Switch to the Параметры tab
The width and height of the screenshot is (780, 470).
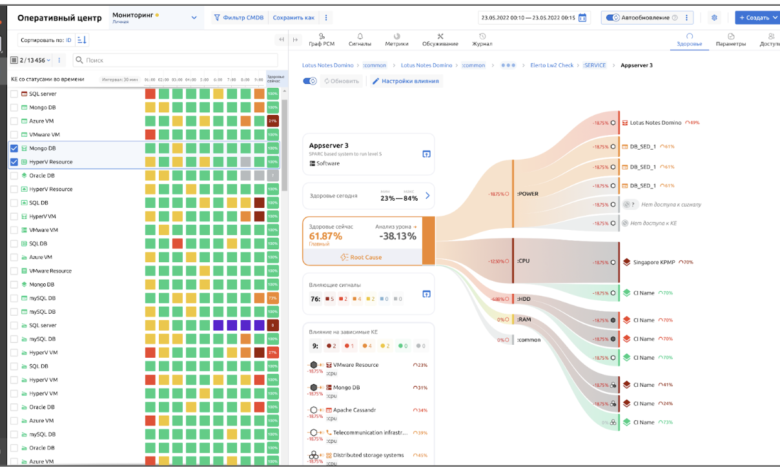pyautogui.click(x=731, y=40)
